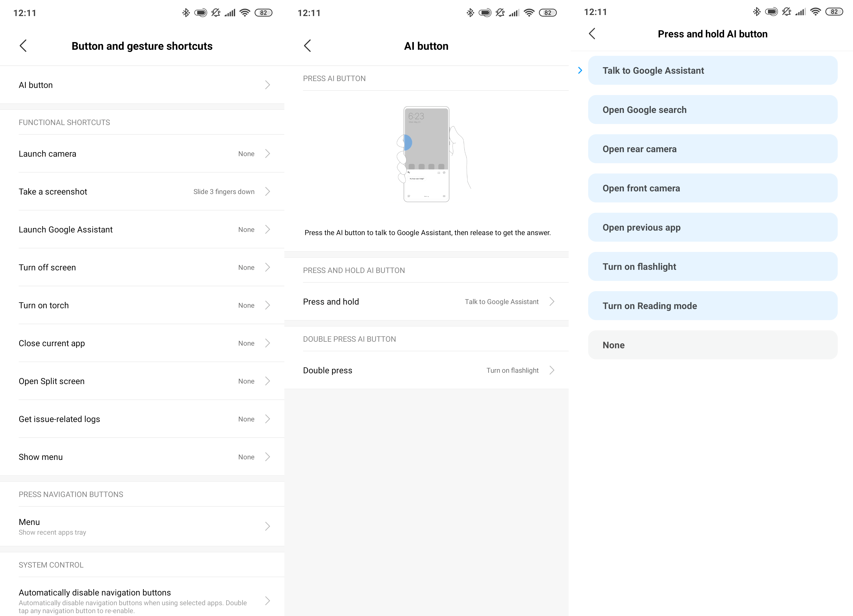The height and width of the screenshot is (616, 853).
Task: Select the None option
Action: 712,345
